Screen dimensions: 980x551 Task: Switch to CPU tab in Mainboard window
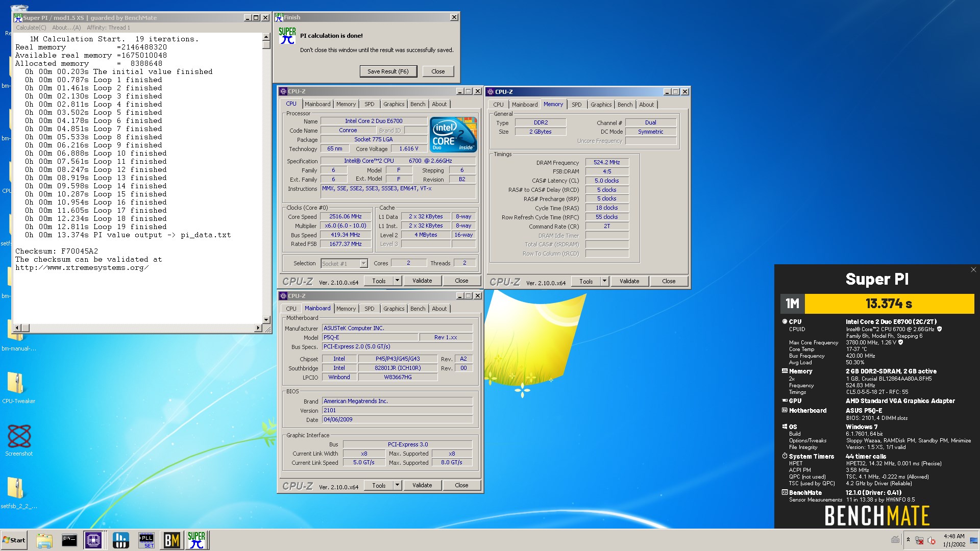291,309
